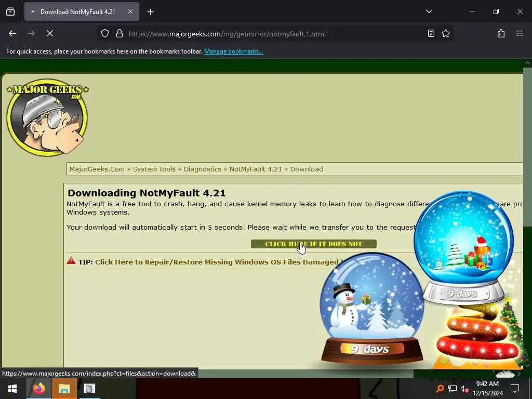Show site security info via padlock

pos(119,34)
